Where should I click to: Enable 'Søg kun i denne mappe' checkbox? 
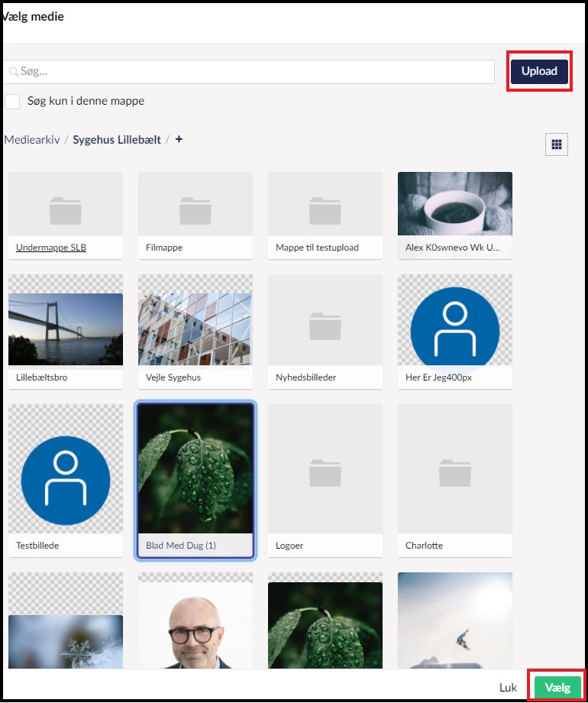pos(12,101)
